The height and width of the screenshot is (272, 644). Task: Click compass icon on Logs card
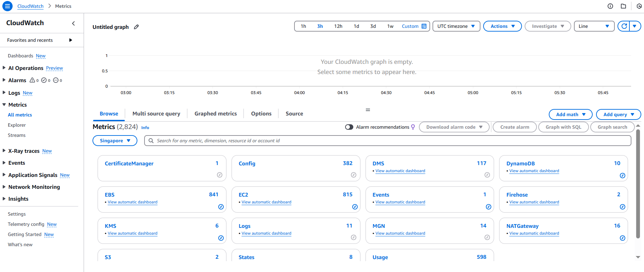pyautogui.click(x=354, y=237)
